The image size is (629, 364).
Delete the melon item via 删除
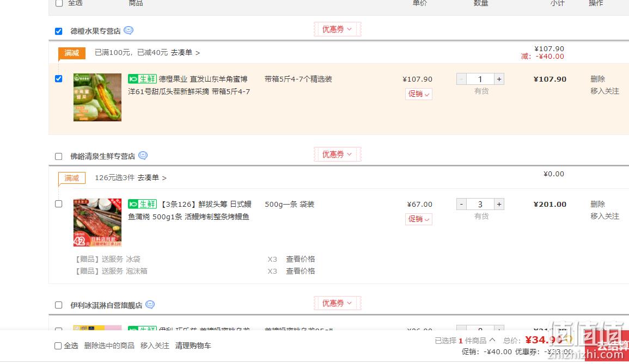tap(597, 79)
